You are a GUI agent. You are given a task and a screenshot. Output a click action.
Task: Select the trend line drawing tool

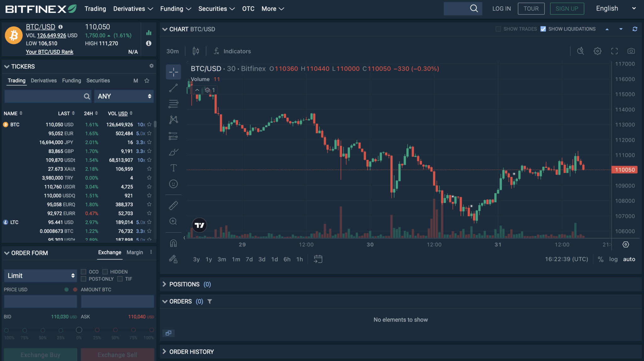(173, 88)
